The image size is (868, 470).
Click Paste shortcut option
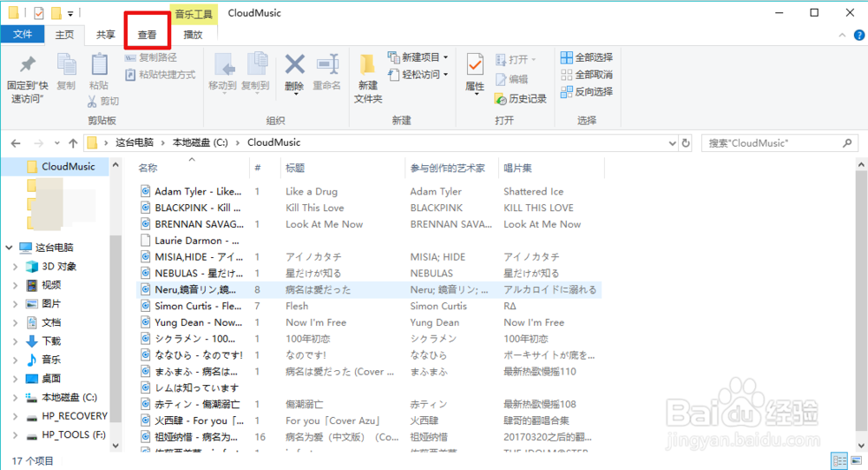(x=160, y=74)
